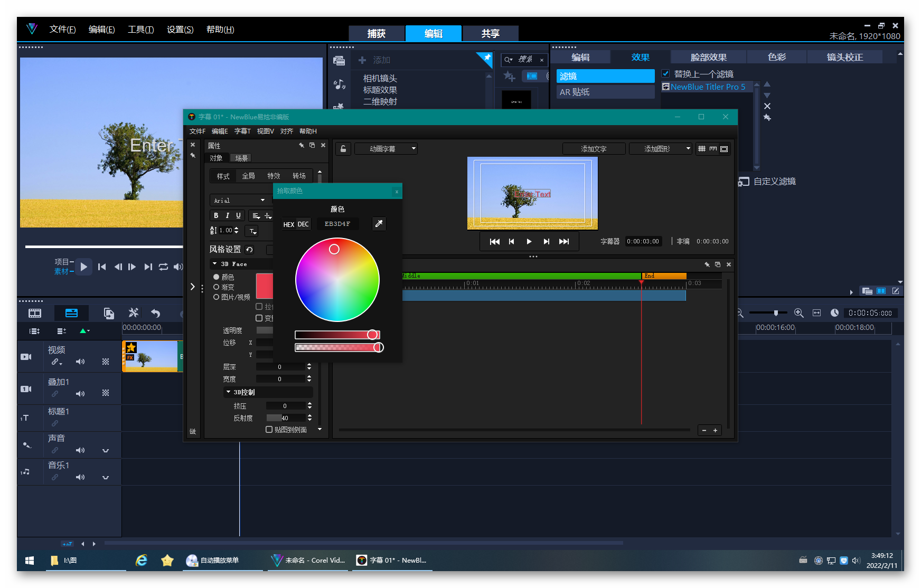This screenshot has width=921, height=588.
Task: Zoom in the timeline with magnifier plus
Action: [799, 313]
